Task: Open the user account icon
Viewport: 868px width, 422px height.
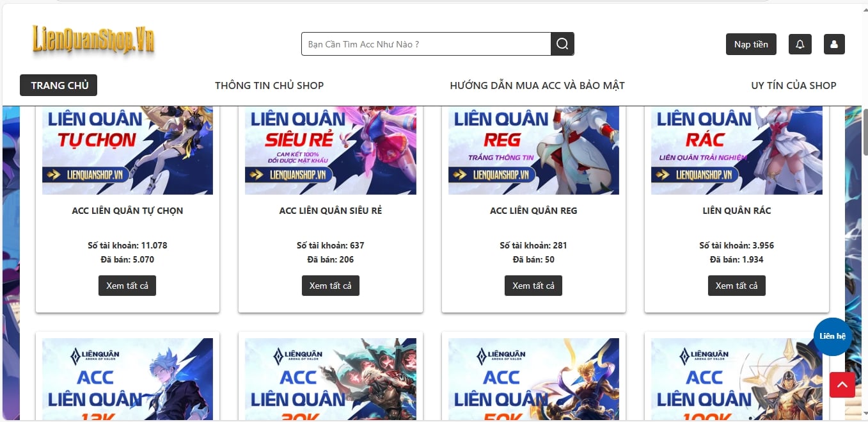Action: 834,44
